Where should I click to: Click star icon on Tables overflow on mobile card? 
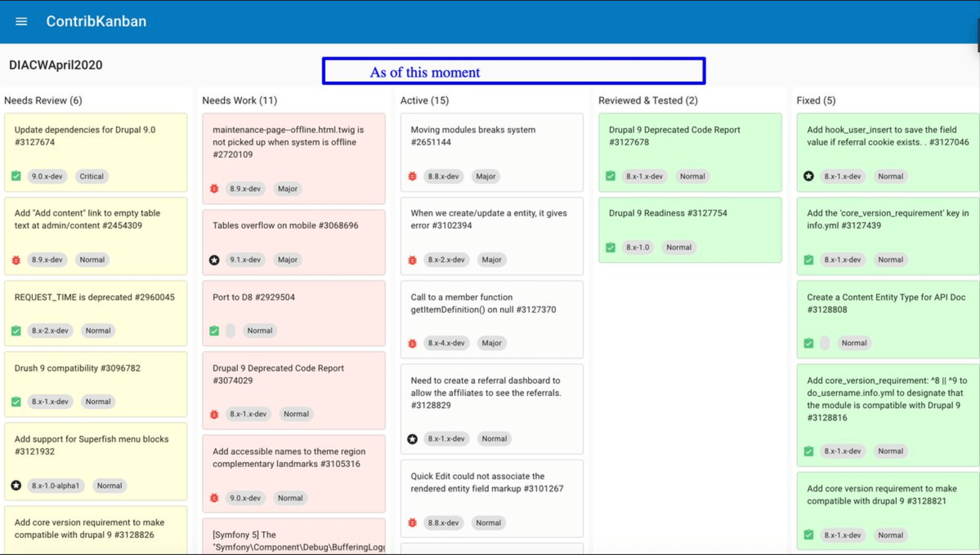click(215, 260)
